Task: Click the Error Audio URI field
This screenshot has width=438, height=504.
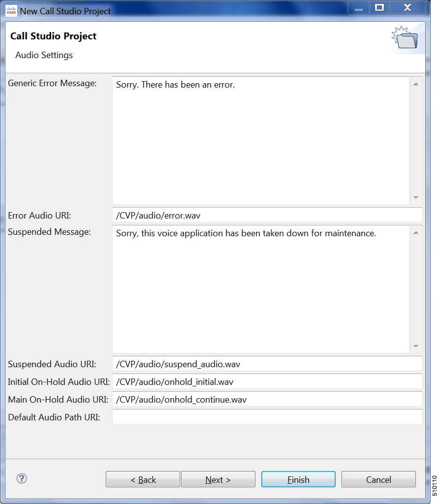Action: tap(267, 215)
